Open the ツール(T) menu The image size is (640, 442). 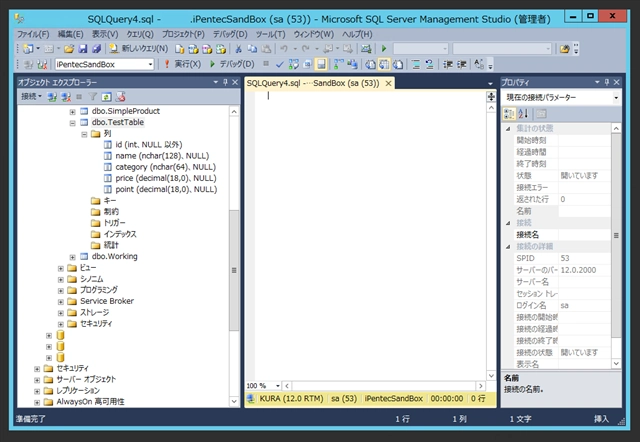[270, 34]
